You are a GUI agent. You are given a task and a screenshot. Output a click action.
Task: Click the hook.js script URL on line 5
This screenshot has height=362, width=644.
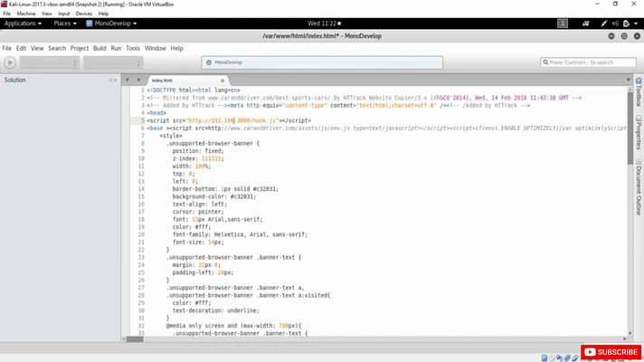(x=232, y=120)
